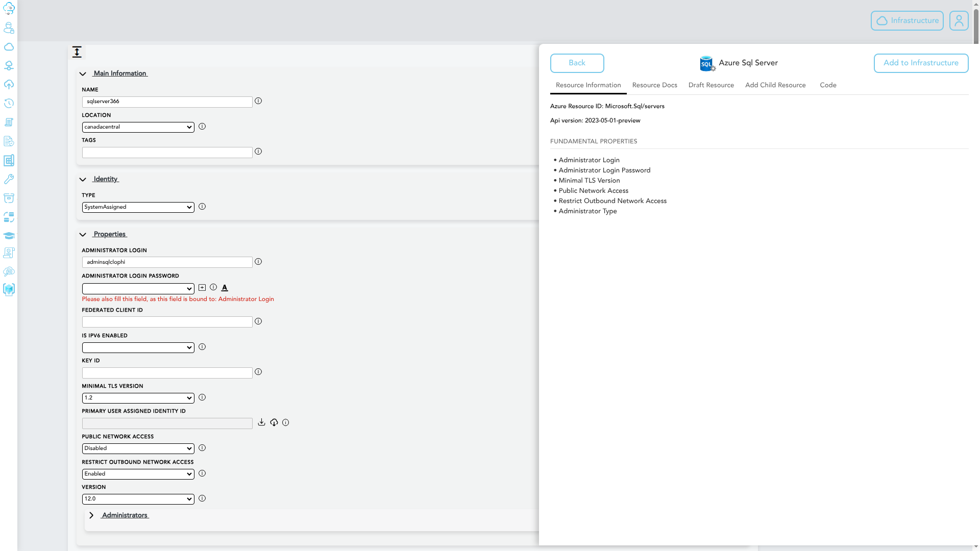
Task: Open the sync blocks sidebar icon
Action: tap(9, 217)
